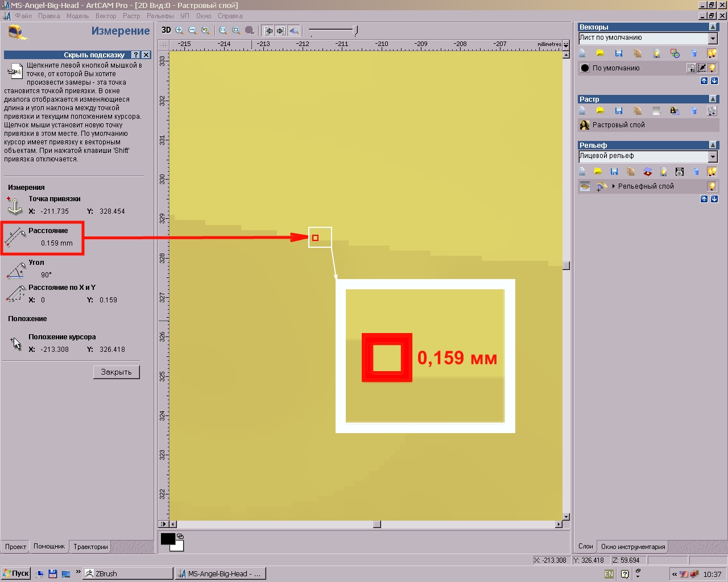The image size is (728, 582).
Task: Click the white secondary color swatch
Action: point(177,546)
